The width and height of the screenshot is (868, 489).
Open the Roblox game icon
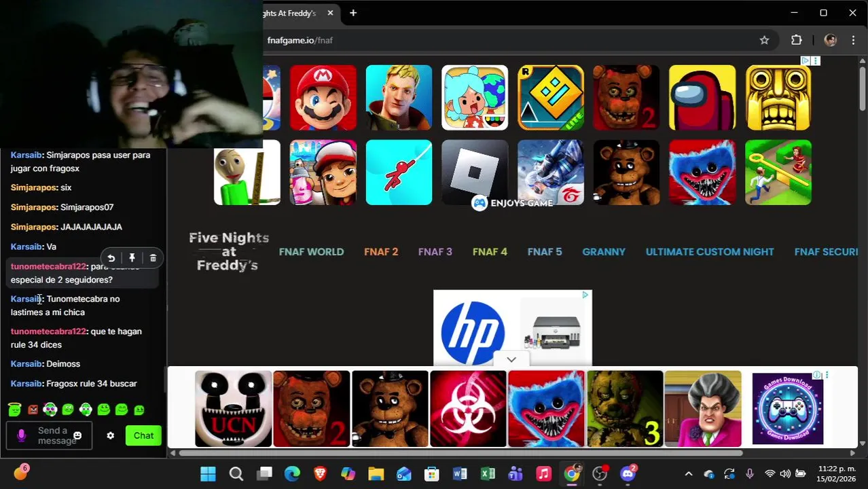point(475,173)
